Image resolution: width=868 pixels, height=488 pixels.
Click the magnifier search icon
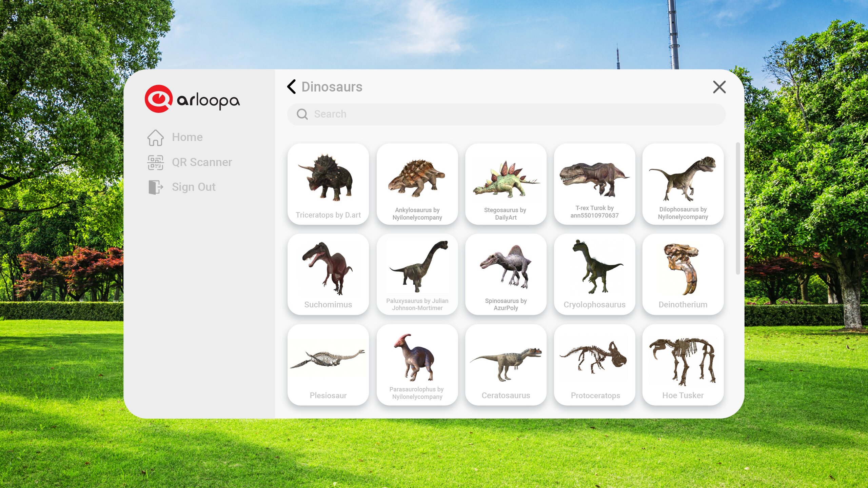point(302,114)
